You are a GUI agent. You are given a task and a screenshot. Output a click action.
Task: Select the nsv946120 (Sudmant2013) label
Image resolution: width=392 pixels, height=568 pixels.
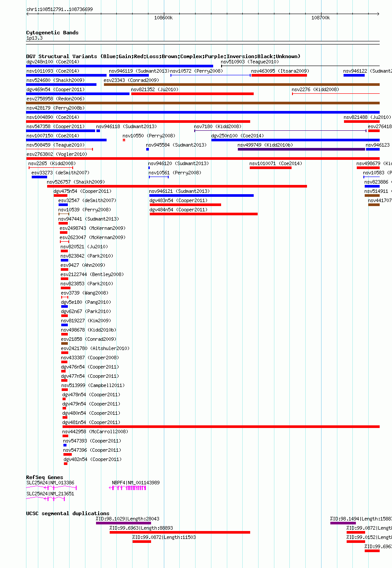click(x=178, y=163)
